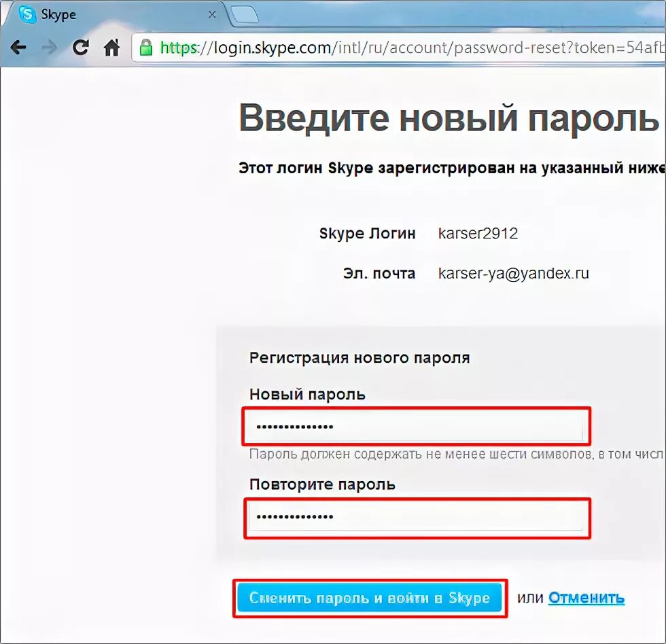Click the Отменить link
This screenshot has width=666, height=644.
pyautogui.click(x=586, y=598)
